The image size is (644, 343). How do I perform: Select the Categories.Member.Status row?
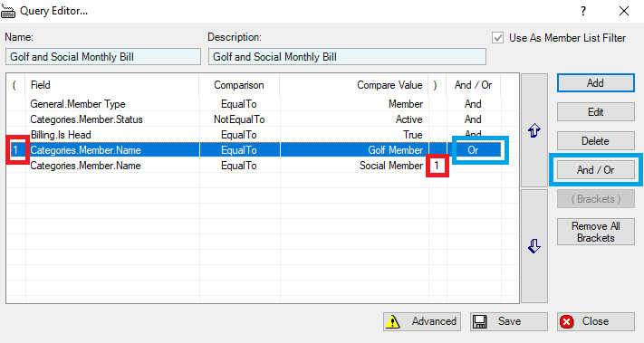click(263, 119)
